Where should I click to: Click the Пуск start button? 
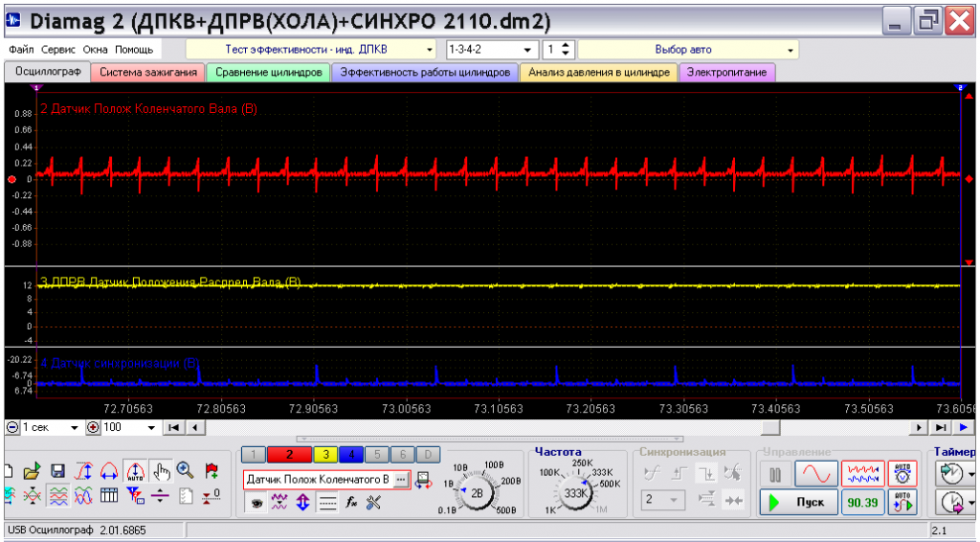point(799,502)
